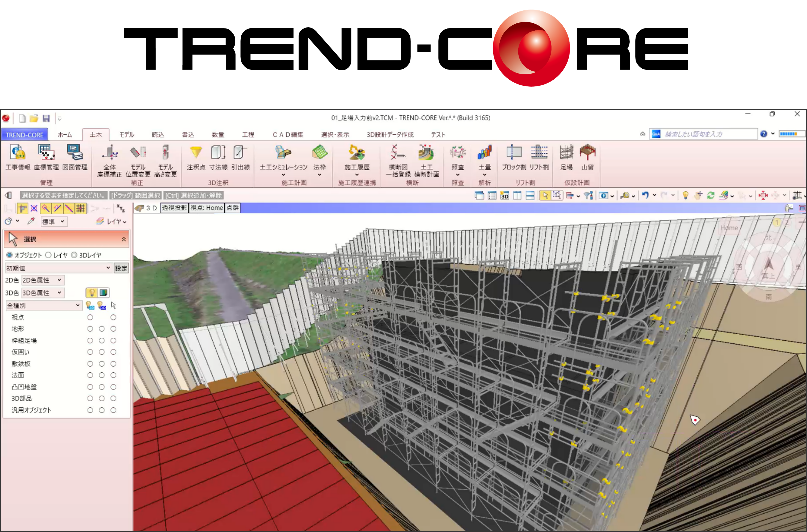Open the 施工履歴 tool
The height and width of the screenshot is (532, 807).
click(356, 159)
